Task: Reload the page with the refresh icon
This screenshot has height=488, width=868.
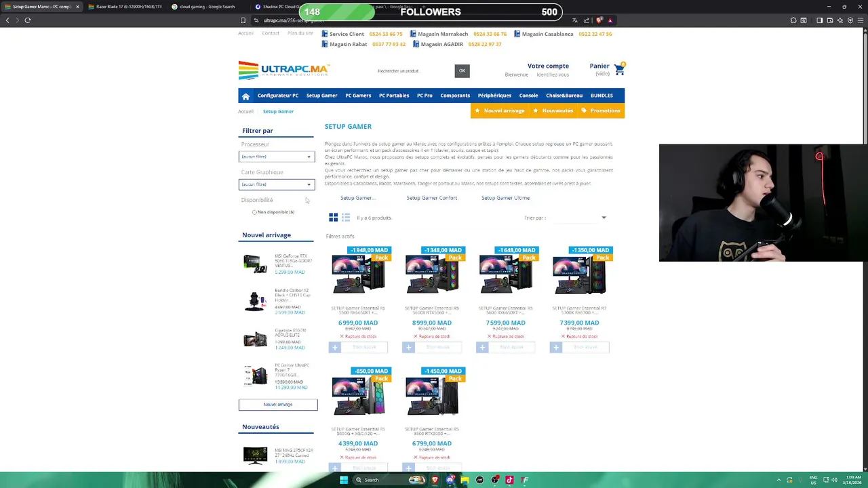Action: pos(28,20)
